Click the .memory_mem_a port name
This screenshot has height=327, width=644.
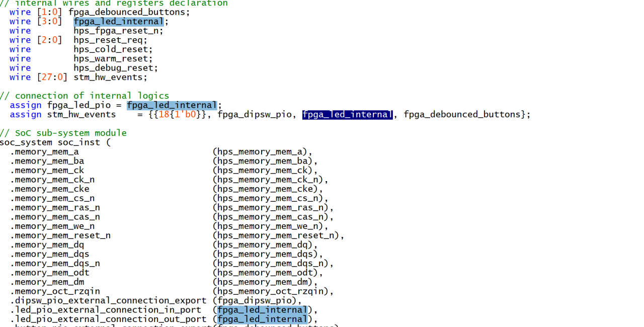tap(44, 152)
